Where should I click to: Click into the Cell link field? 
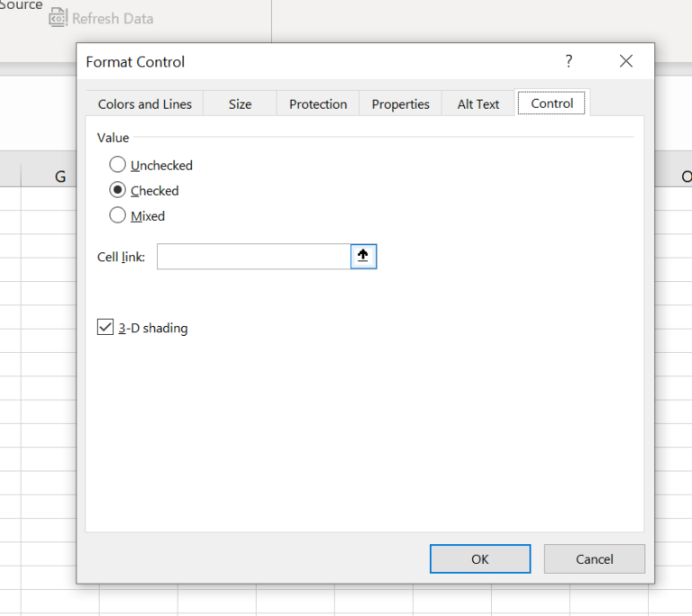(253, 257)
